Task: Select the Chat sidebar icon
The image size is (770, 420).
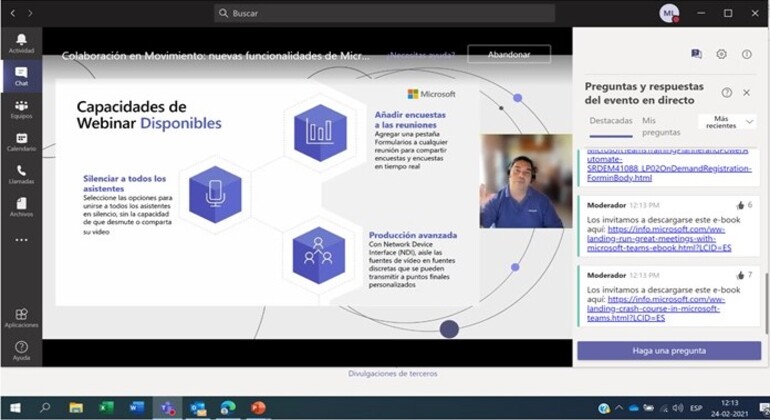Action: [x=21, y=76]
